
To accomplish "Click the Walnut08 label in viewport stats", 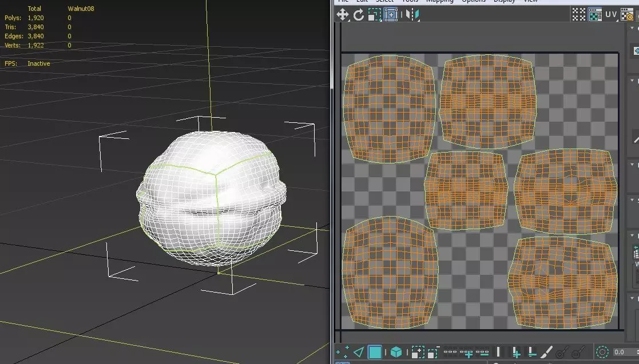I will (x=81, y=9).
